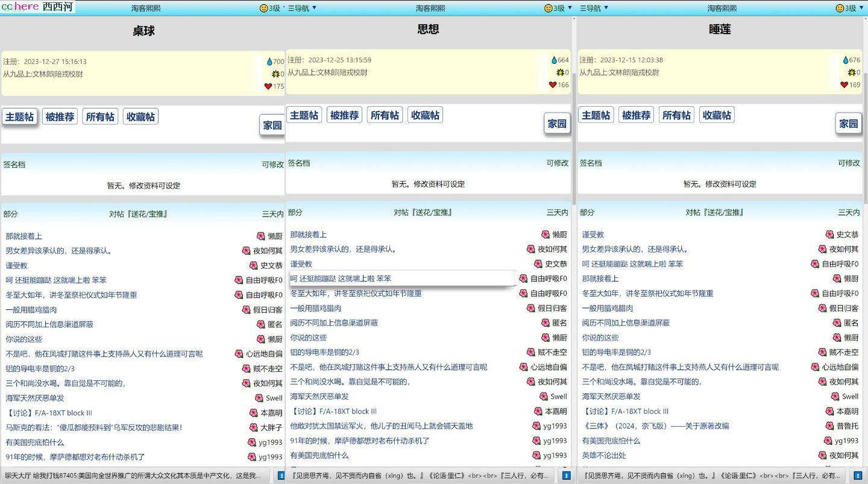Click 可修改 in 睡莲 signature section
Viewport: 868px width, 484px height.
click(x=849, y=163)
